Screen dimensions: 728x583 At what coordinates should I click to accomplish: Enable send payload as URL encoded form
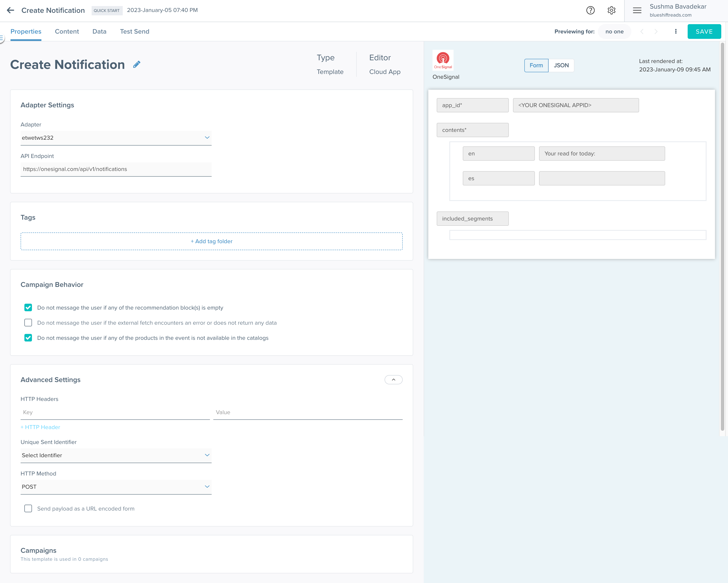[28, 508]
